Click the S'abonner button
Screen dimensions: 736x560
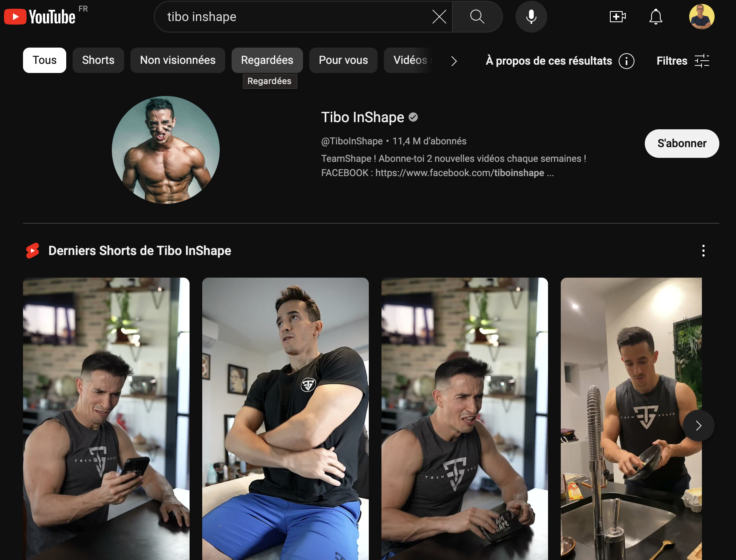682,144
